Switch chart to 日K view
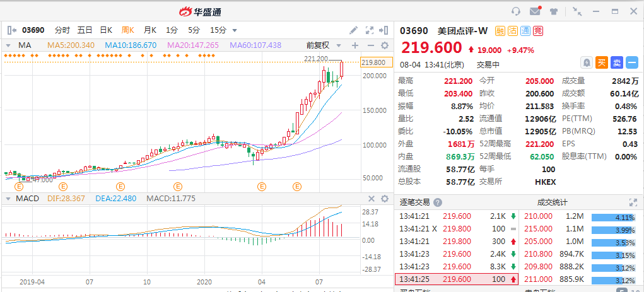Image resolution: width=644 pixels, height=292 pixels. [107, 30]
